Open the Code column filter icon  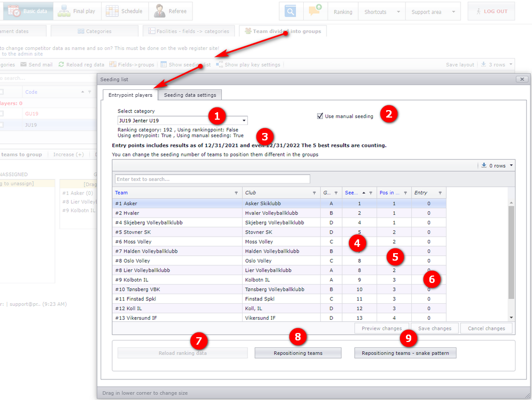pos(89,92)
